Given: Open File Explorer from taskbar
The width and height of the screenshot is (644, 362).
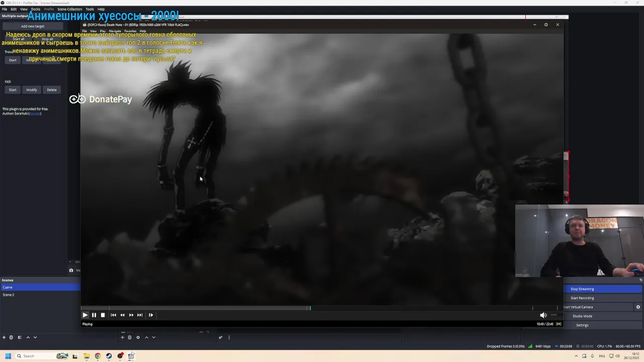Looking at the screenshot, I should click(87, 356).
